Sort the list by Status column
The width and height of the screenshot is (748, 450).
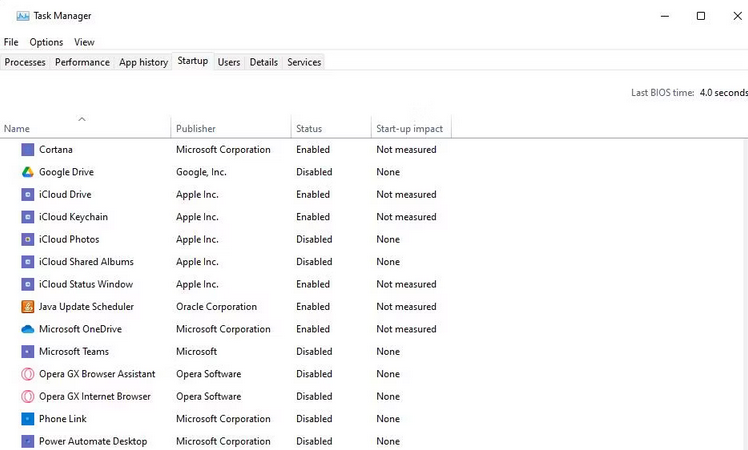(309, 128)
